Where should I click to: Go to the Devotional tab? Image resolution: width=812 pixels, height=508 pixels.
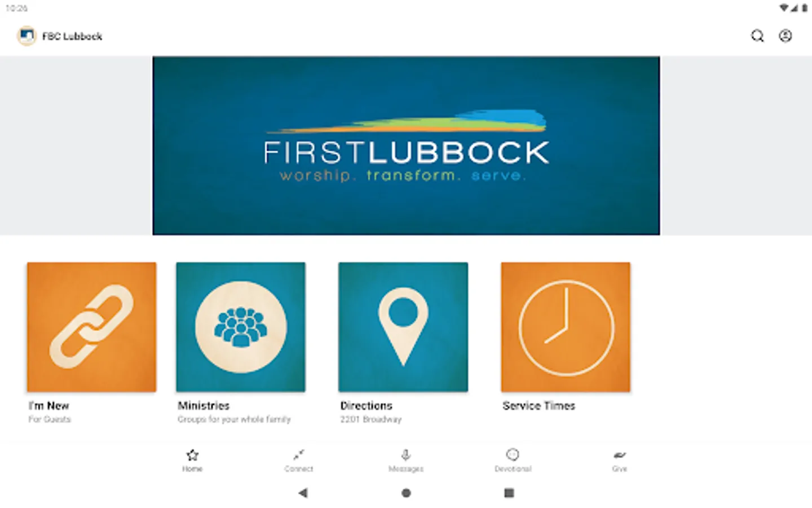(x=513, y=461)
